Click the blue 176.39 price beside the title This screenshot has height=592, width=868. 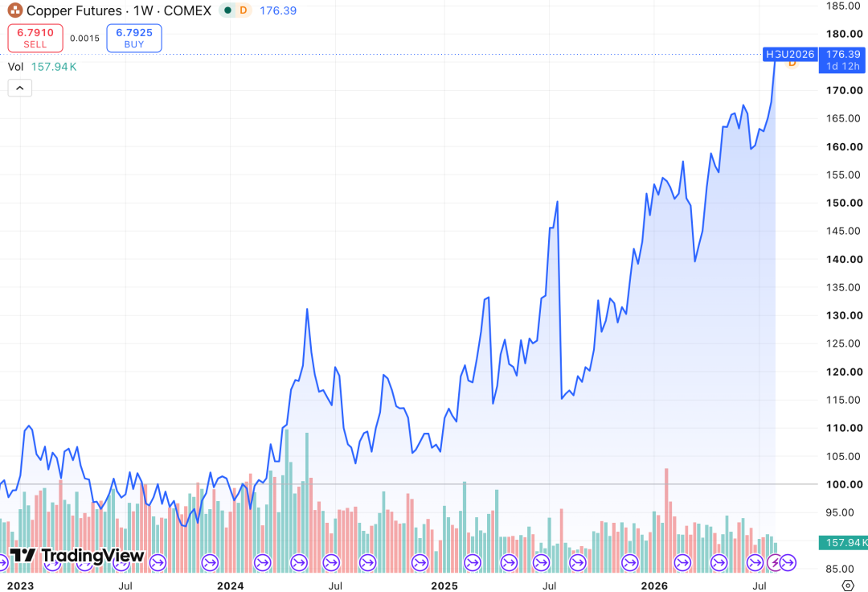[x=278, y=10]
